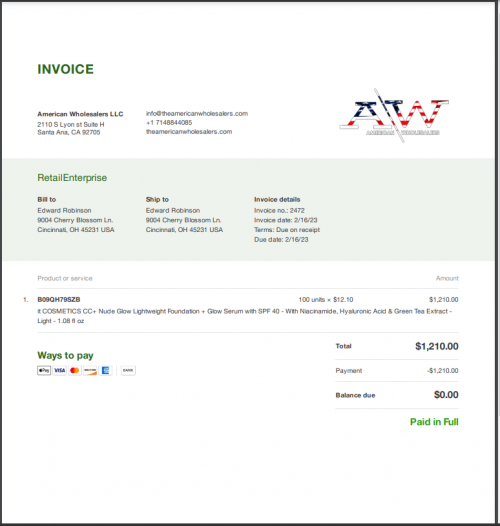Viewport: 500px width, 526px height.
Task: Click the Visa card icon
Action: 59,370
